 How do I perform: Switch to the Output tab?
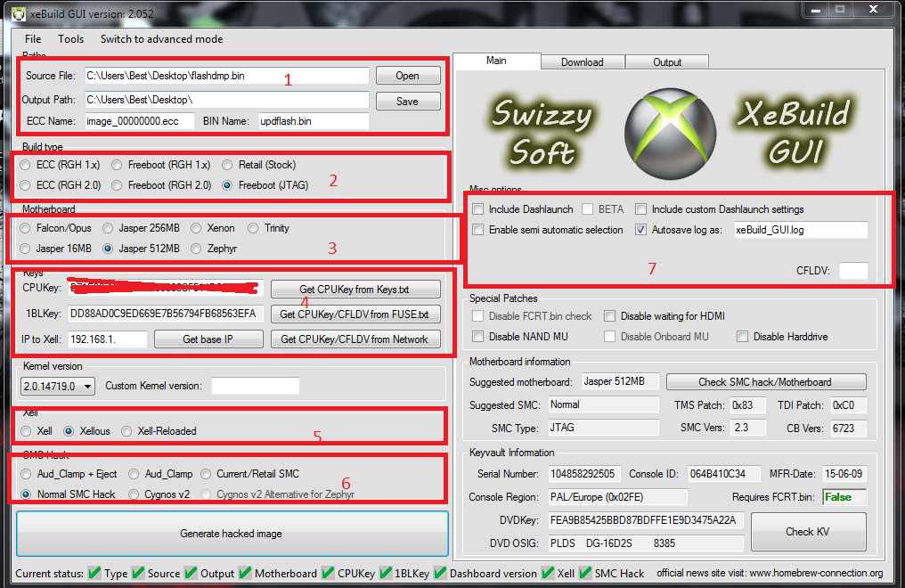tap(667, 61)
